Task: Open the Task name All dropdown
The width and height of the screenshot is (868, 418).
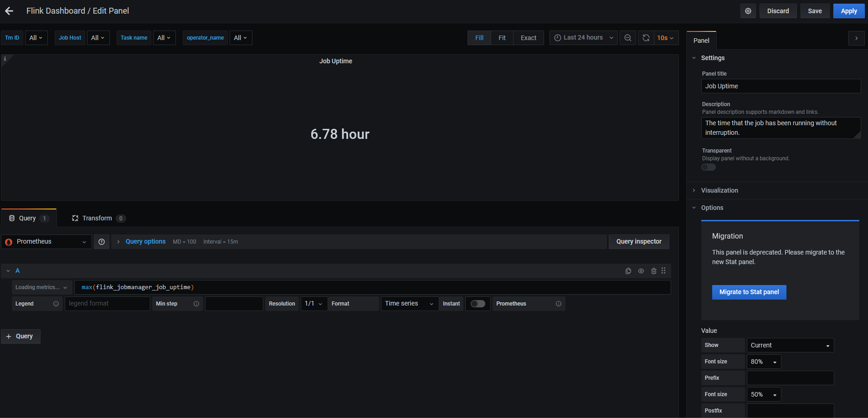Action: coord(164,38)
